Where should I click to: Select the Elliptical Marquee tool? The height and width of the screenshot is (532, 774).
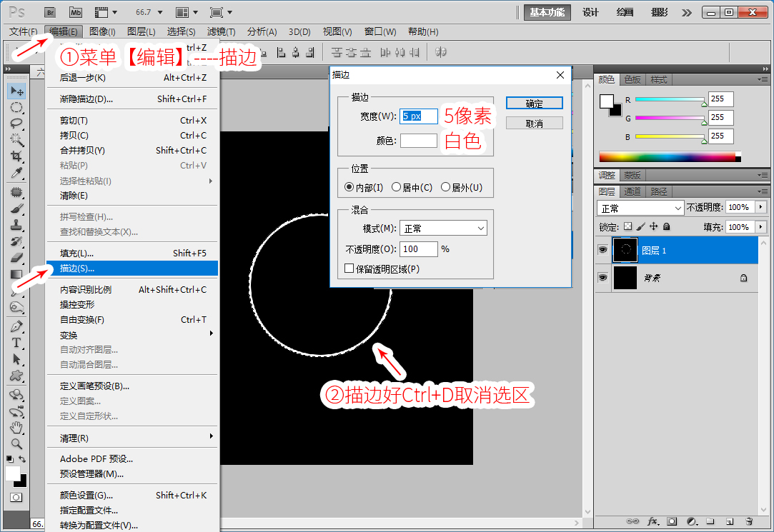[x=16, y=108]
